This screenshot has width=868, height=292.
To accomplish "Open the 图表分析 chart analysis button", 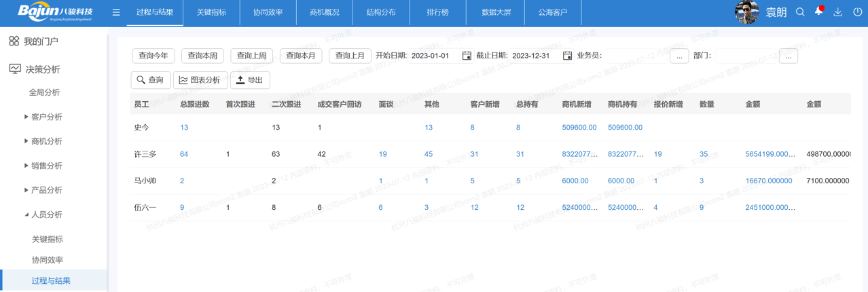I will click(200, 80).
